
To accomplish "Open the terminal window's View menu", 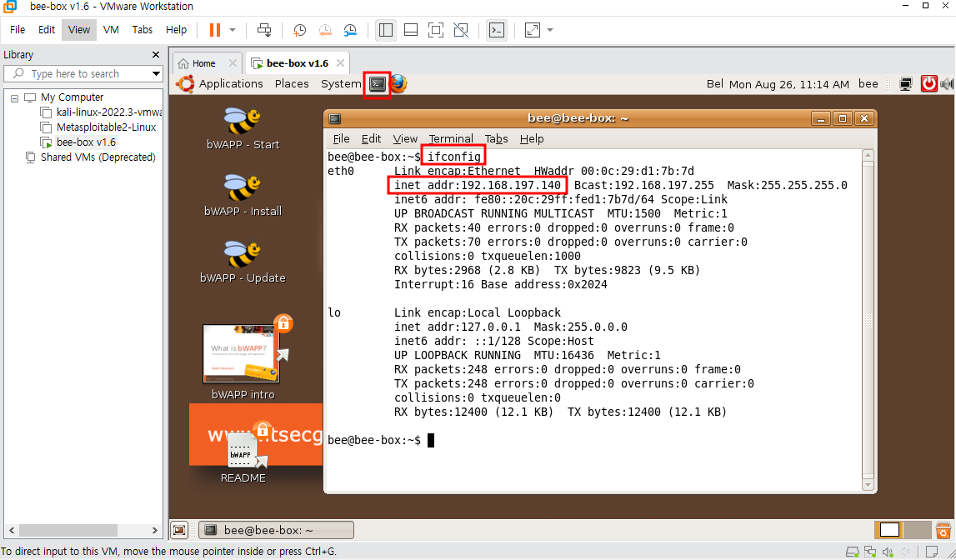I will pos(405,139).
